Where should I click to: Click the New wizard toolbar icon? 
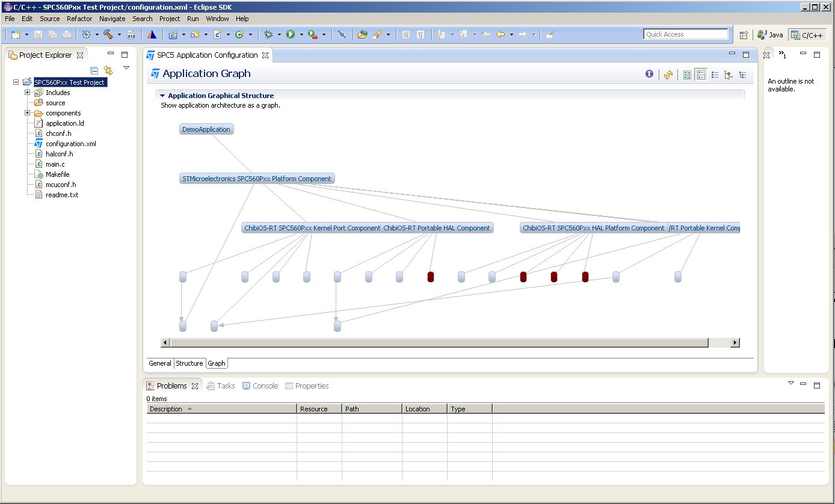(x=16, y=35)
